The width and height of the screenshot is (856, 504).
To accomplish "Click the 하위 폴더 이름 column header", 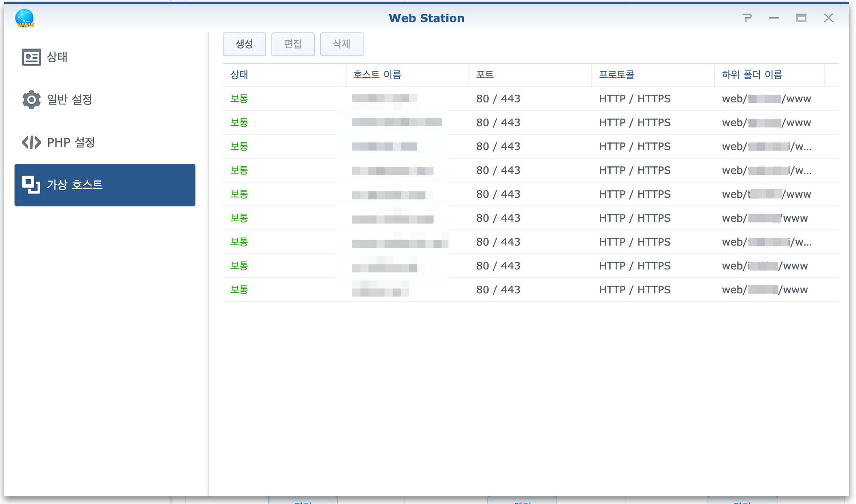I will [x=752, y=75].
